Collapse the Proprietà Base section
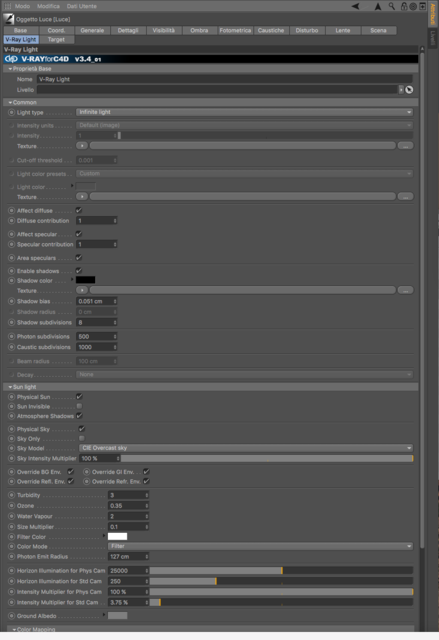439x640 pixels. 10,69
